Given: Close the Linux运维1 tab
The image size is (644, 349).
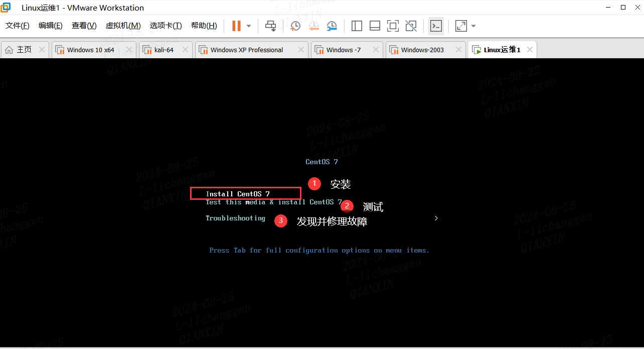Looking at the screenshot, I should [529, 50].
